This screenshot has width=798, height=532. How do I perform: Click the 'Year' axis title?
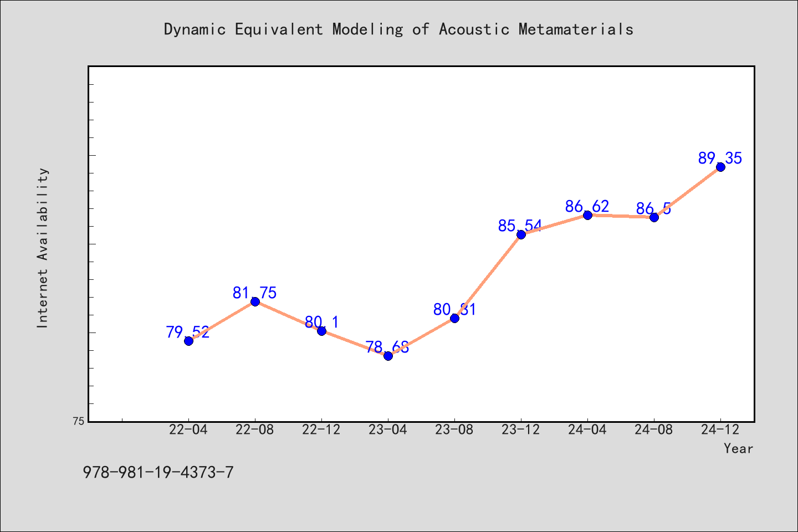(x=738, y=449)
